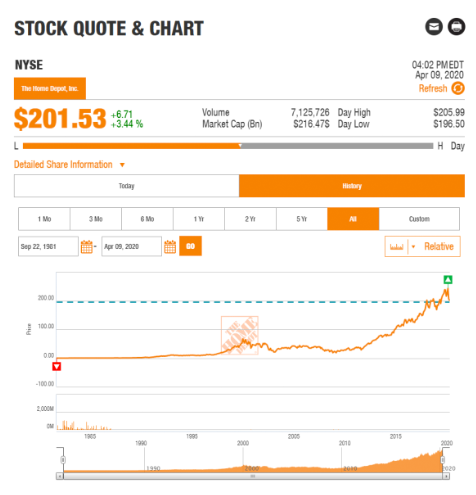Image resolution: width=476 pixels, height=495 pixels.
Task: Click the email envelope icon
Action: pyautogui.click(x=434, y=27)
